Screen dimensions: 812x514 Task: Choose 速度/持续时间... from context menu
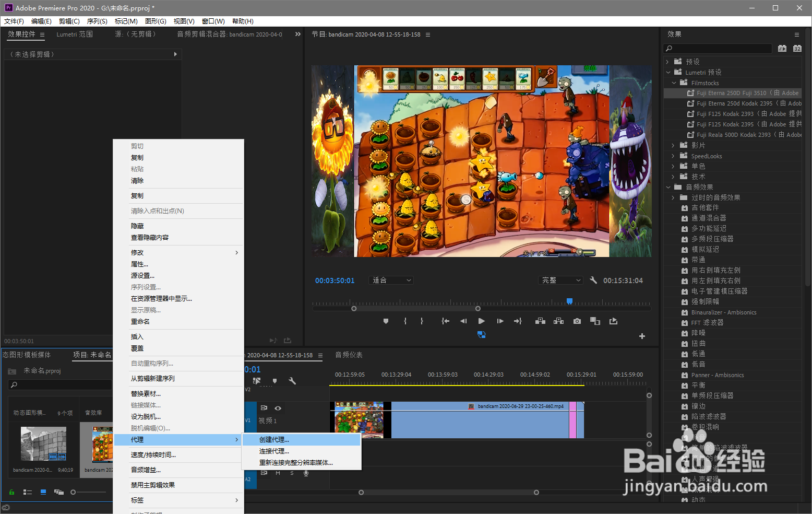tap(178, 455)
